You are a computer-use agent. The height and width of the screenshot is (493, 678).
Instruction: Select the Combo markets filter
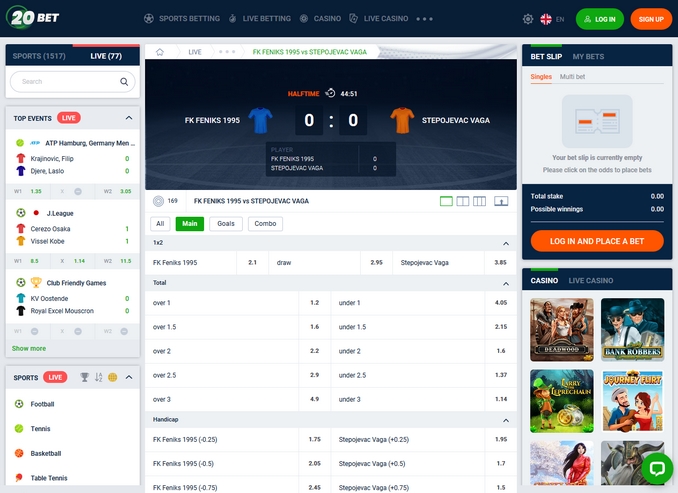tap(265, 224)
